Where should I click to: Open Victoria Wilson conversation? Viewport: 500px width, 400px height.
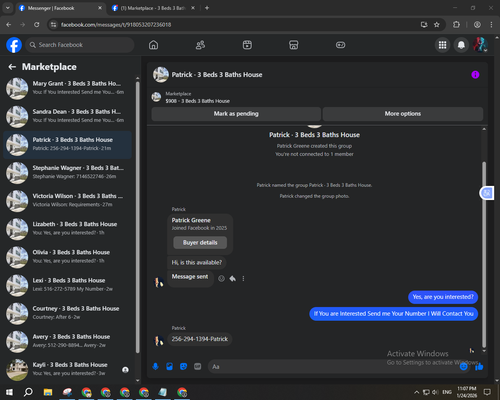tap(67, 201)
